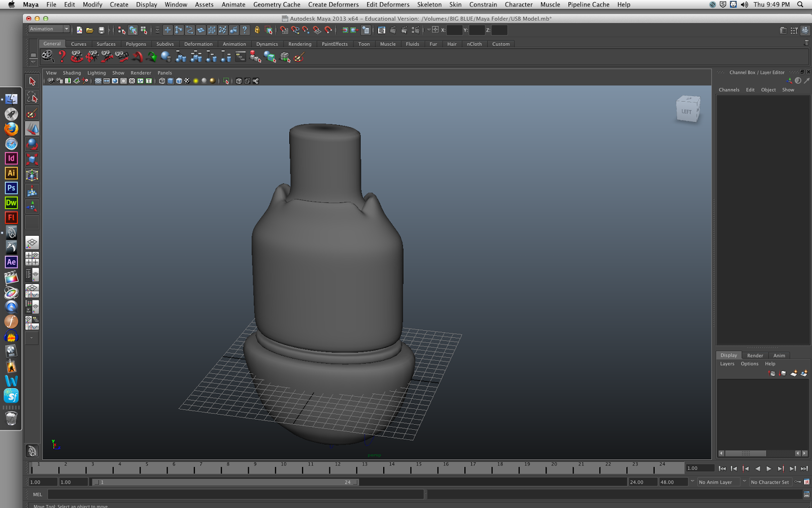The width and height of the screenshot is (812, 508).
Task: Open the Panels menu in the viewport
Action: (x=164, y=73)
